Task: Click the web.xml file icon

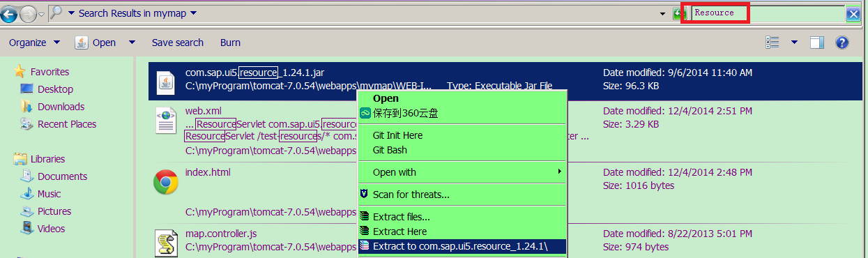Action: coord(165,121)
